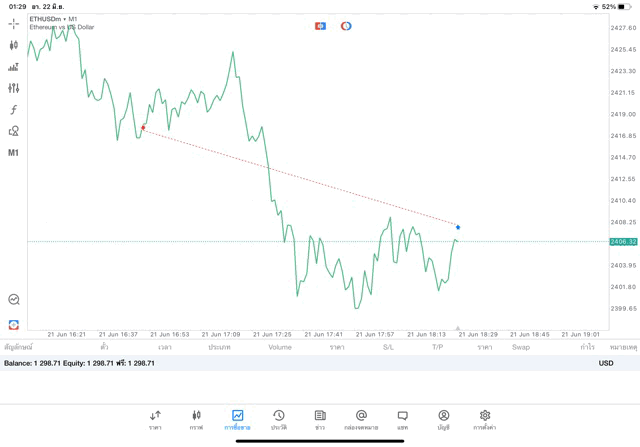Click the chart search icon at lower left
Viewport: 640px width, 447px height.
coord(14,299)
